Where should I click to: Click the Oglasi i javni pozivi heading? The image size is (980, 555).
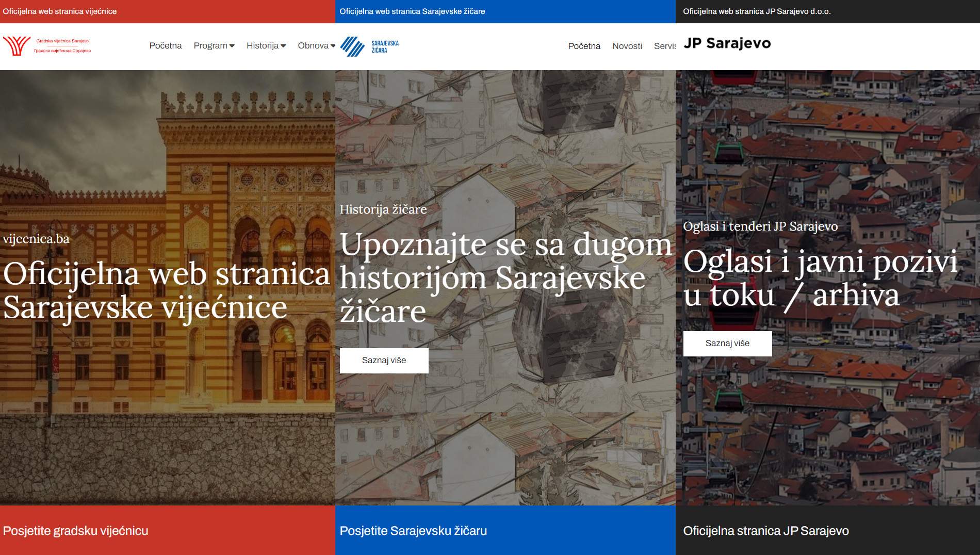pyautogui.click(x=820, y=278)
